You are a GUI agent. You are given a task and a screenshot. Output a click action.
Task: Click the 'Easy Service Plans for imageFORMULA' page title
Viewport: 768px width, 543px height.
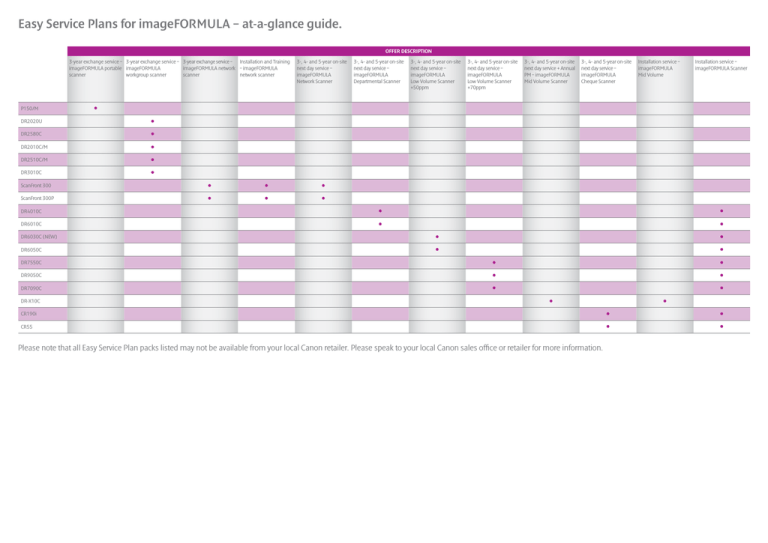coord(180,24)
